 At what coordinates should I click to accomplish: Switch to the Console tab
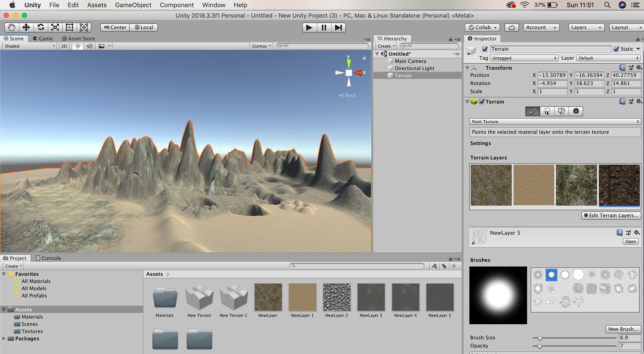(x=48, y=258)
